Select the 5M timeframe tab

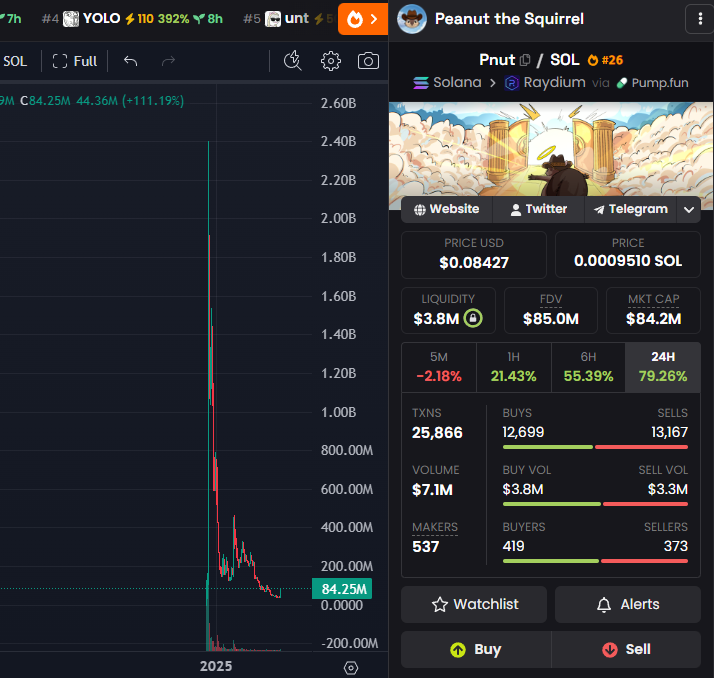coord(439,367)
